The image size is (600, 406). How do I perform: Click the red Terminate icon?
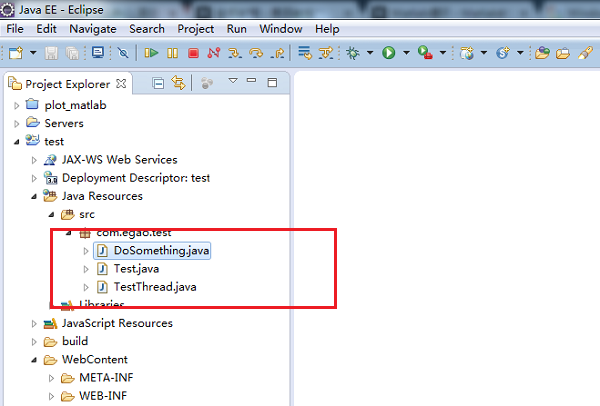coord(193,53)
